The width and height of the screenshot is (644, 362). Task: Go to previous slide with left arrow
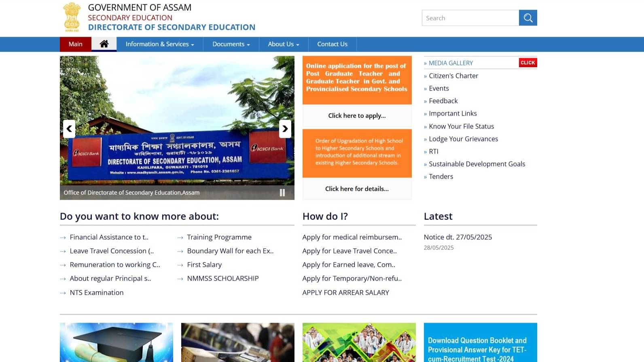[69, 129]
